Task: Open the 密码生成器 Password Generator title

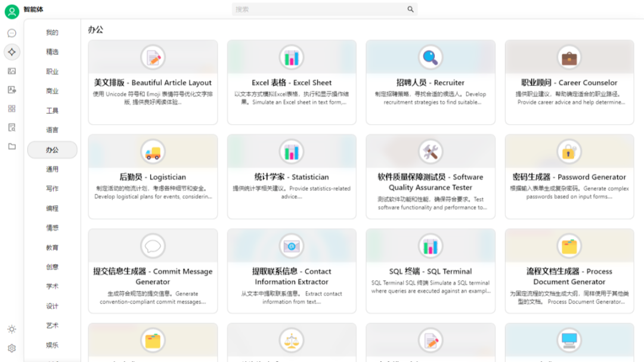Action: pyautogui.click(x=569, y=177)
